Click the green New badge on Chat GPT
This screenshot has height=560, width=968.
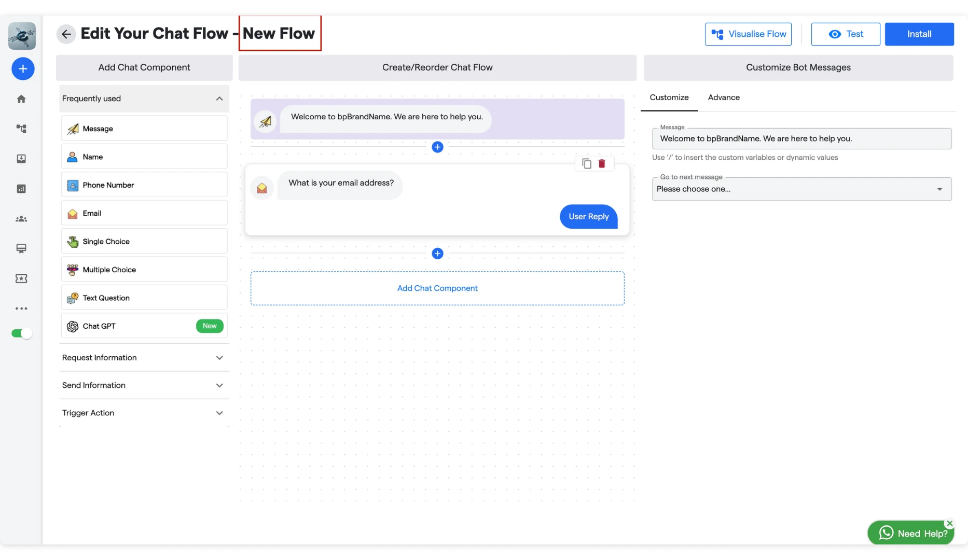click(210, 326)
